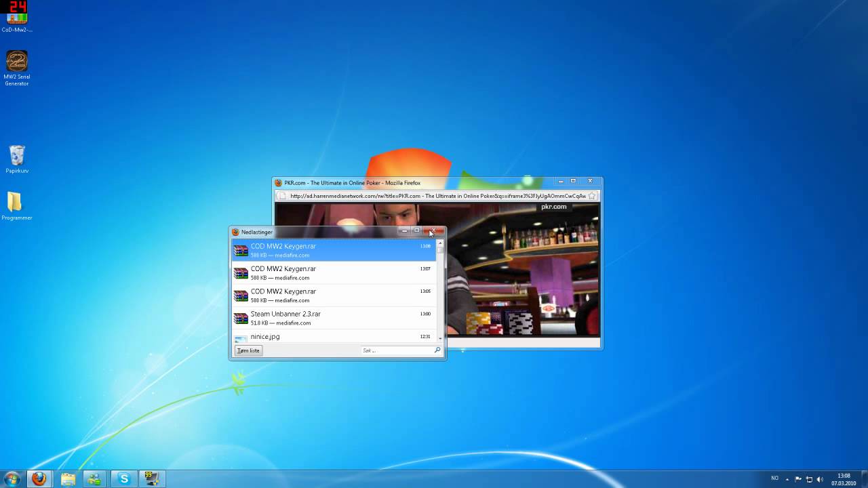Open Skype from the taskbar
The height and width of the screenshot is (488, 868).
point(123,479)
